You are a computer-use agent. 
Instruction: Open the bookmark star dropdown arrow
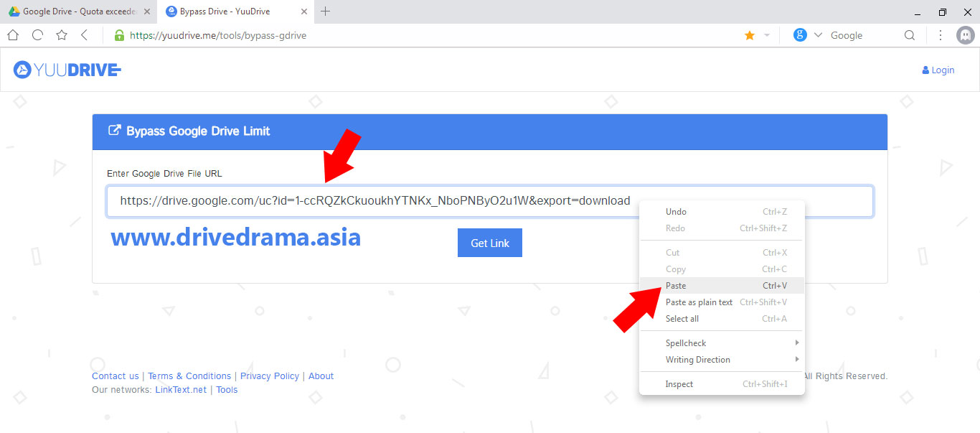766,35
